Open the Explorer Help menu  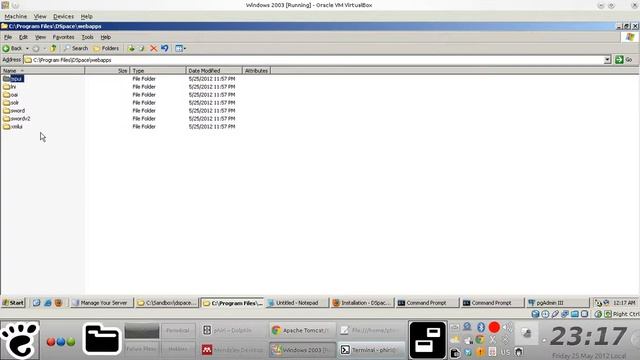point(106,37)
